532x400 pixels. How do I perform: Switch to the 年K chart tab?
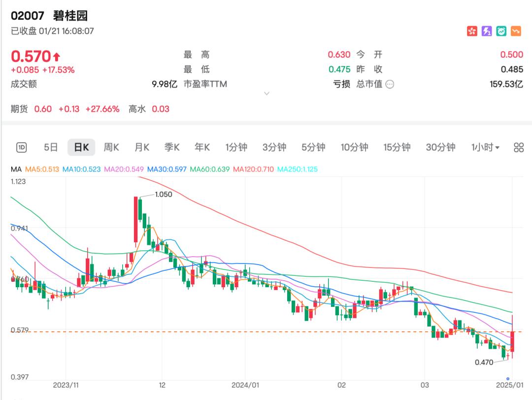pos(202,147)
